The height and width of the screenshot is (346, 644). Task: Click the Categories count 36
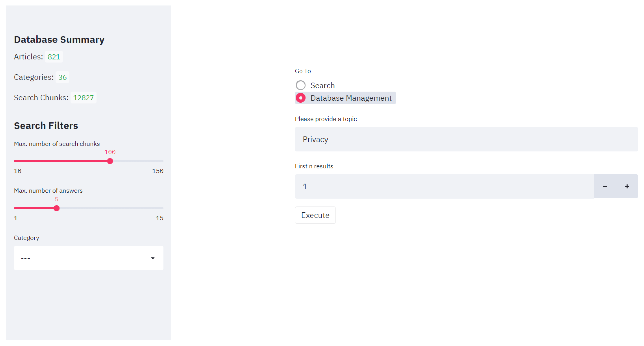pyautogui.click(x=62, y=78)
